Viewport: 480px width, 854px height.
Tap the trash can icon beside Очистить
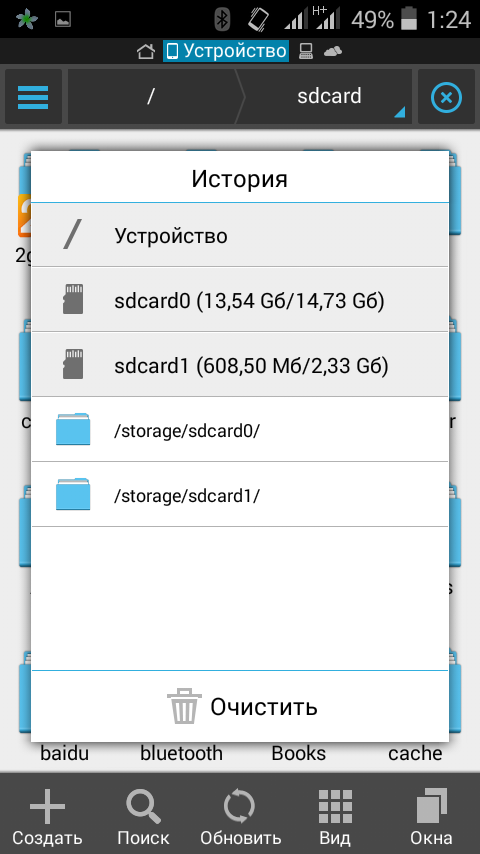pos(184,706)
